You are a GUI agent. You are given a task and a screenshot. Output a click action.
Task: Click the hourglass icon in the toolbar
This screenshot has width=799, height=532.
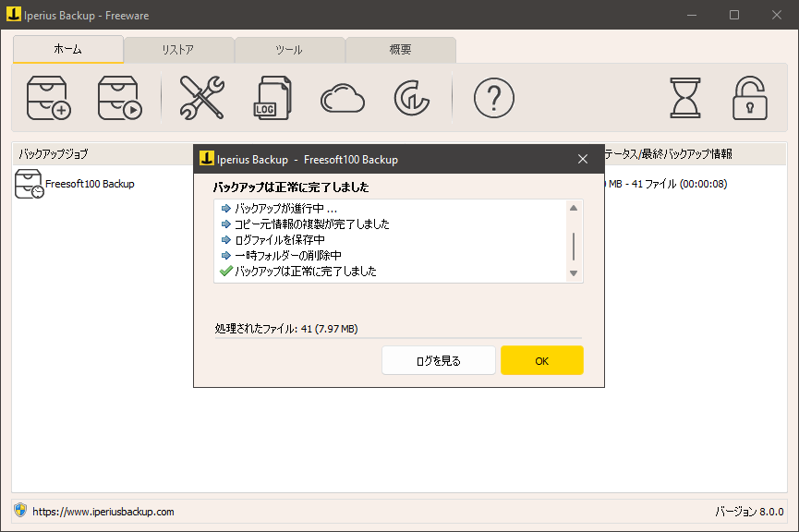point(684,98)
